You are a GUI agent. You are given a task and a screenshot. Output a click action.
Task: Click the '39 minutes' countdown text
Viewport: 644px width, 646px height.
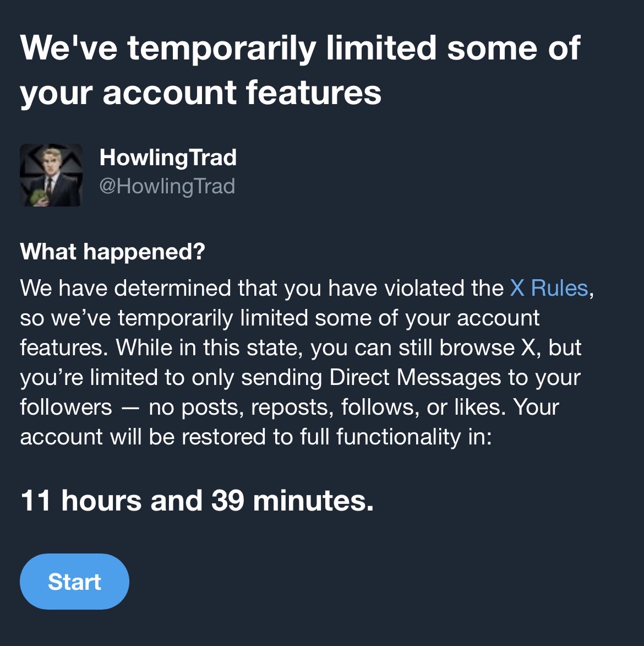(292, 501)
